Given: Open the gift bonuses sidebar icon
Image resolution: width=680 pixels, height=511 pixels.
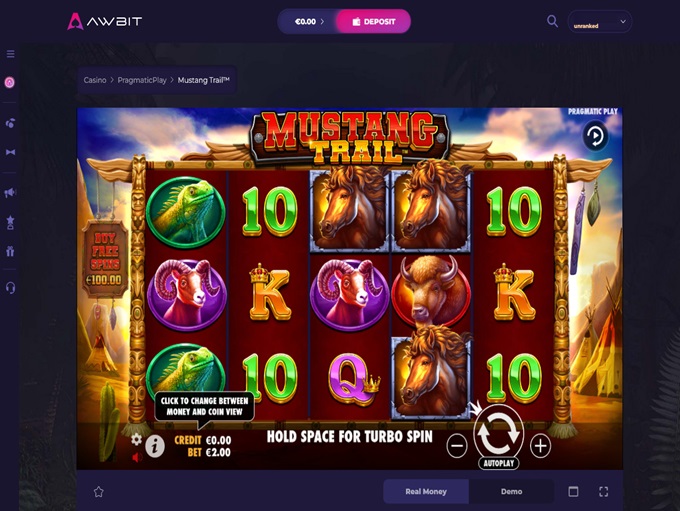Looking at the screenshot, I should [10, 251].
